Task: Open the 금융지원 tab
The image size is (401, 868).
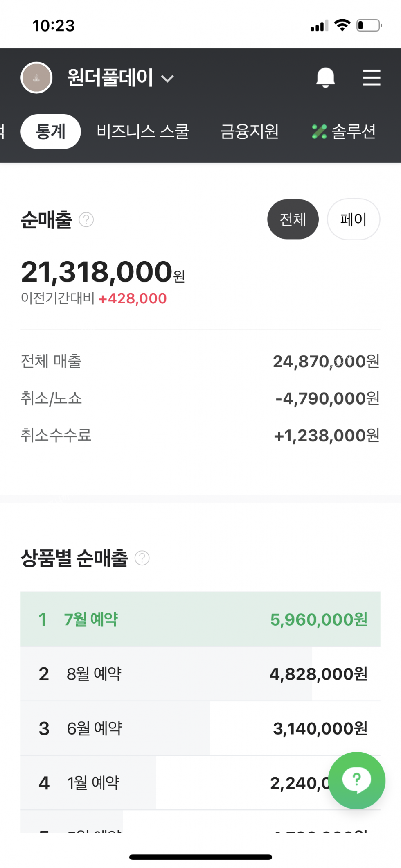Action: pyautogui.click(x=249, y=131)
